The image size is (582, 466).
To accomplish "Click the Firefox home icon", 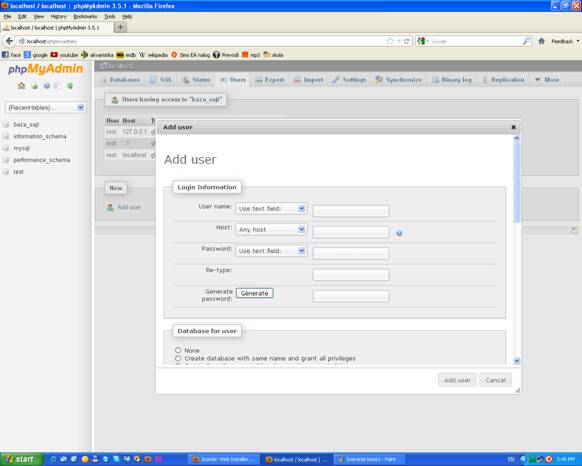I will (542, 41).
